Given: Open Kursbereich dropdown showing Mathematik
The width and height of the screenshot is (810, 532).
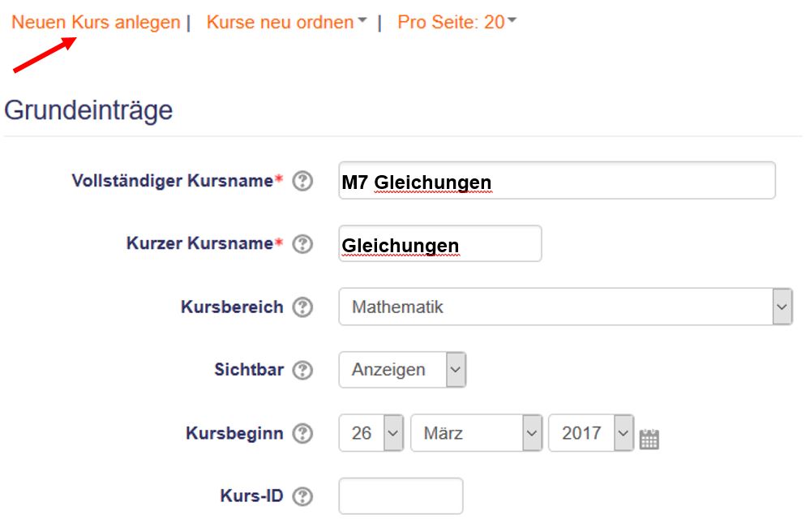Looking at the screenshot, I should pyautogui.click(x=564, y=307).
